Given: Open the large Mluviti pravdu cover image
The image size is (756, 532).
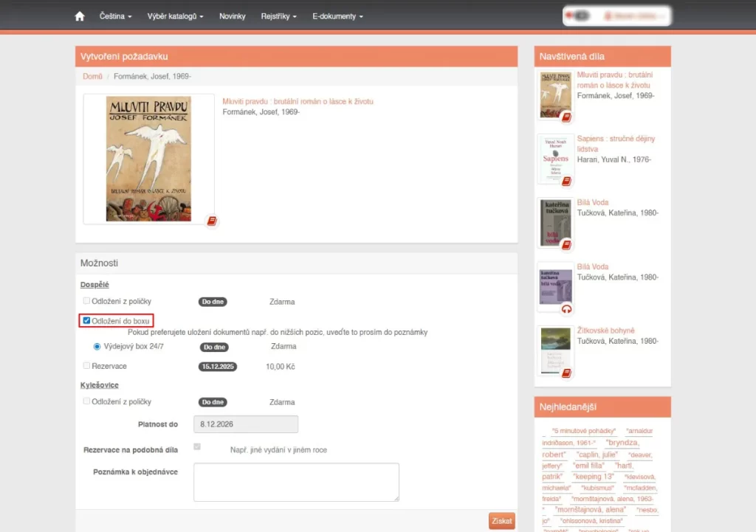Looking at the screenshot, I should coord(148,159).
